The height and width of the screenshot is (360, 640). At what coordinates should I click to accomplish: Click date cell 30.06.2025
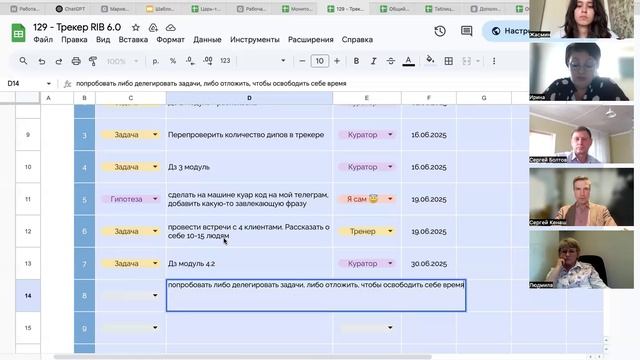point(429,263)
